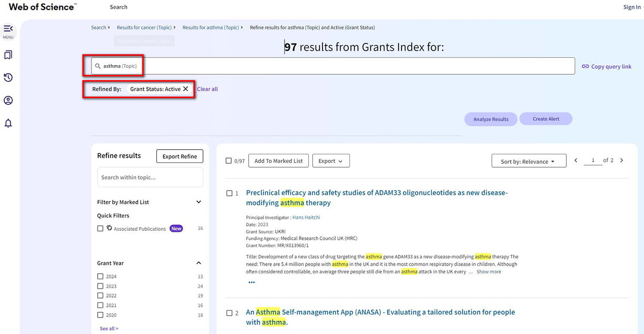Click the Search within topic field
644x334 pixels.
pos(150,177)
